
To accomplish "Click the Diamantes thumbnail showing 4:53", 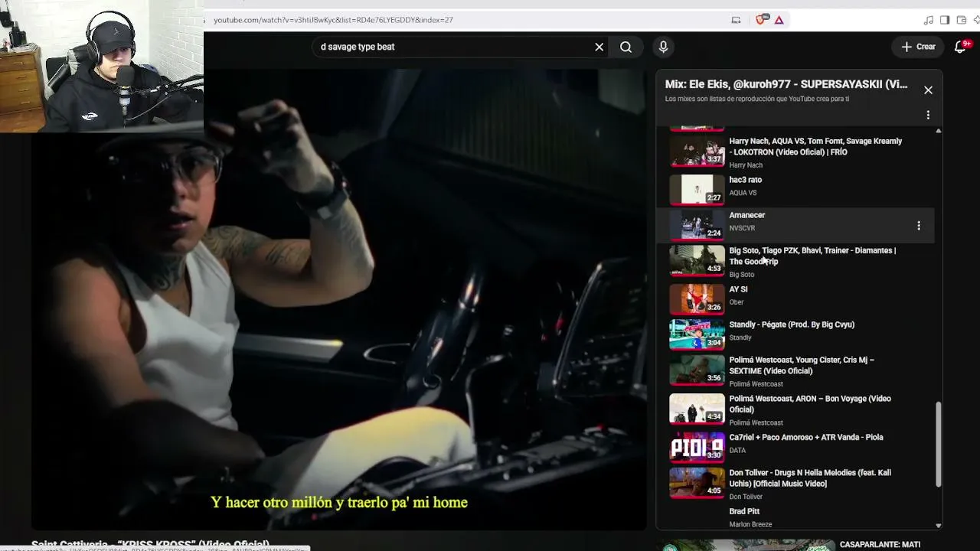I will [697, 260].
